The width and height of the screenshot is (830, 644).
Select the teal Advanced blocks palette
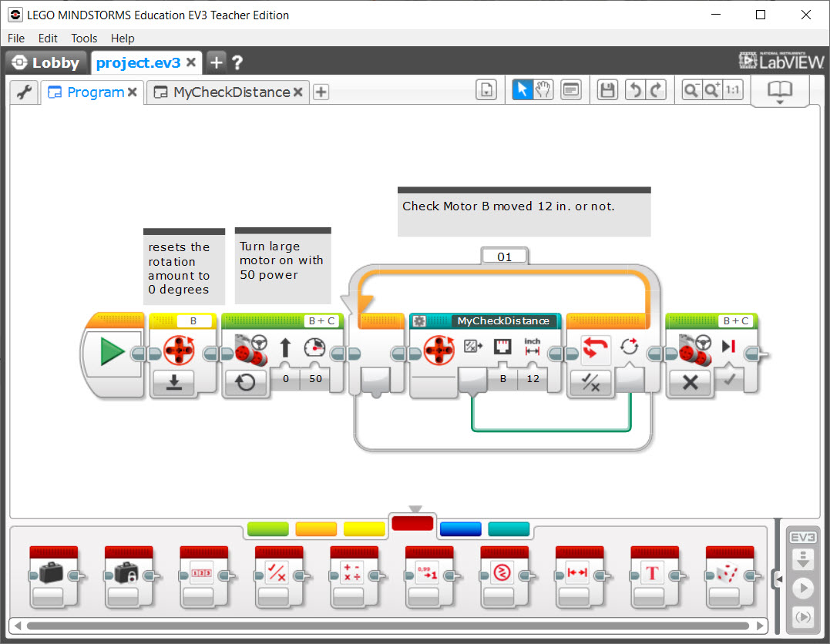[509, 529]
